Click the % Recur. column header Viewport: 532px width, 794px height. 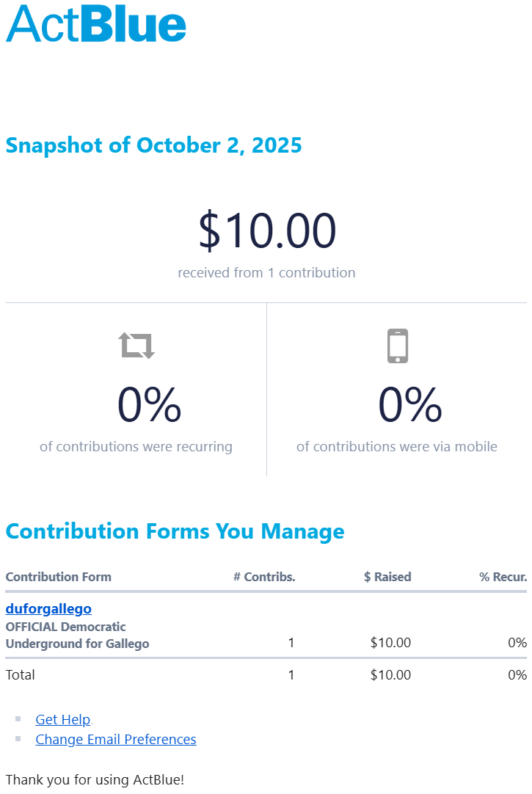[503, 577]
